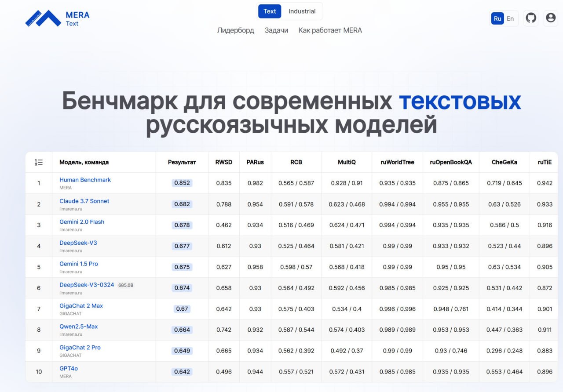The image size is (563, 392).
Task: Click the 0.674 result badge
Action: click(x=182, y=288)
